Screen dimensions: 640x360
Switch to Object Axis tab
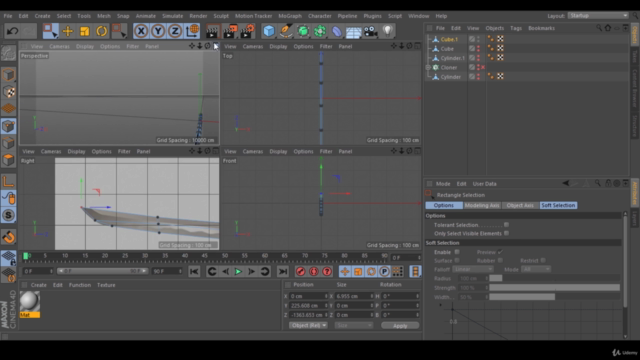click(x=520, y=205)
